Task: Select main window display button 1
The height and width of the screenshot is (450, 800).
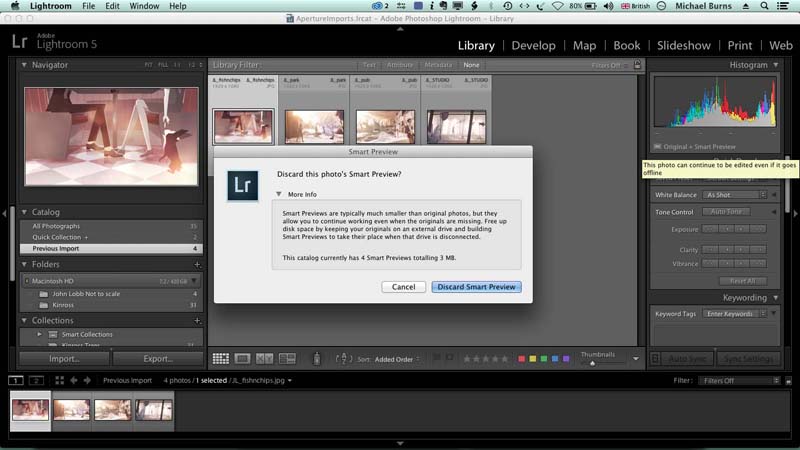Action: (x=16, y=380)
